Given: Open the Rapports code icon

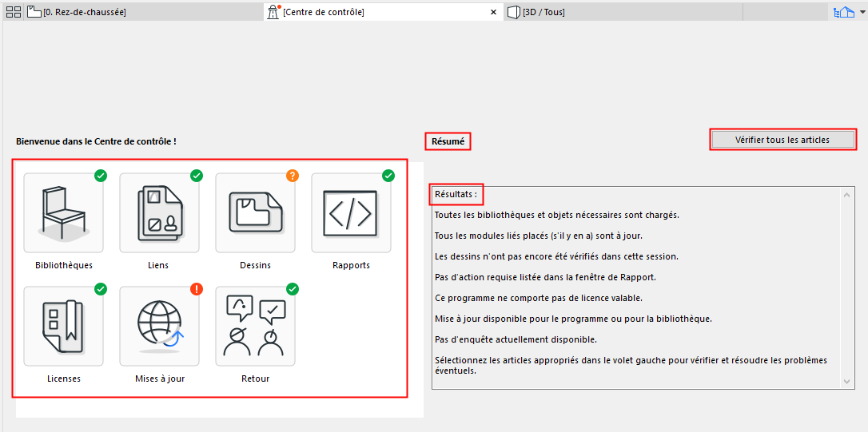Looking at the screenshot, I should coord(351,213).
